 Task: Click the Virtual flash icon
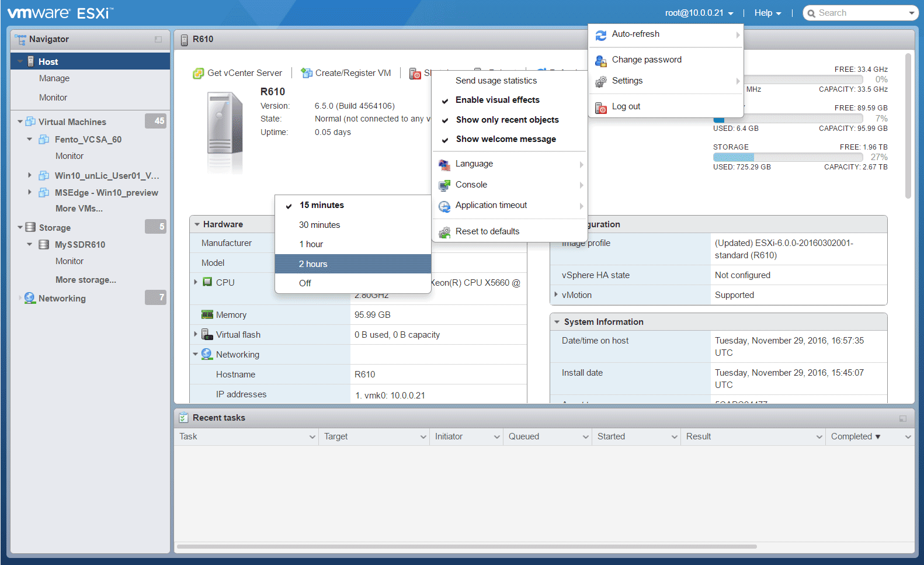pyautogui.click(x=207, y=334)
